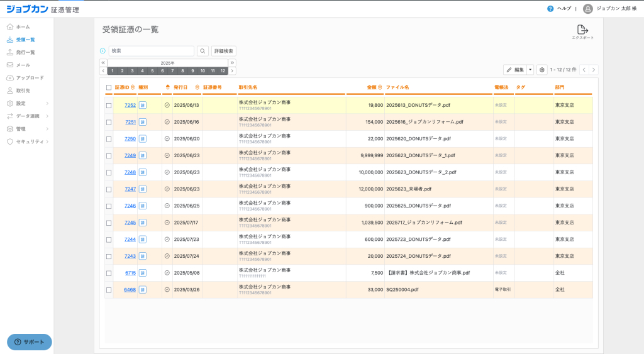Viewport: 644px width, 354px height.
Task: Click the 検索 text input field
Action: [x=151, y=51]
